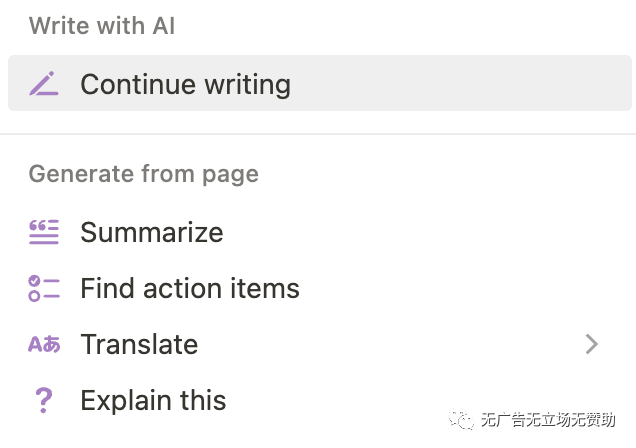Click the Chinese watermark text
This screenshot has width=636, height=448.
(x=548, y=420)
